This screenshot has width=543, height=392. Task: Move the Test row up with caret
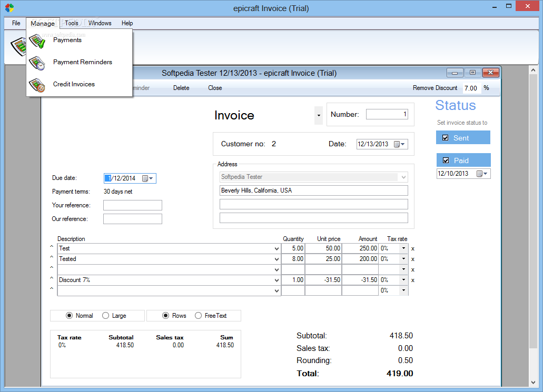click(52, 247)
